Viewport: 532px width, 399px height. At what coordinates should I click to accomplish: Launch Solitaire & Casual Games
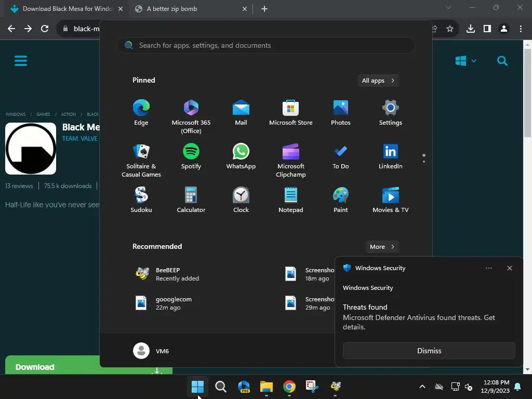tap(141, 161)
